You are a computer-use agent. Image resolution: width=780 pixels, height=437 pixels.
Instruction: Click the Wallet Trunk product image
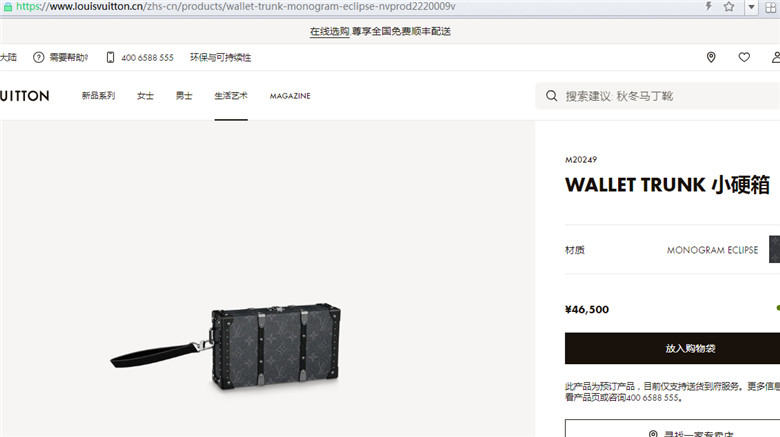click(x=226, y=346)
